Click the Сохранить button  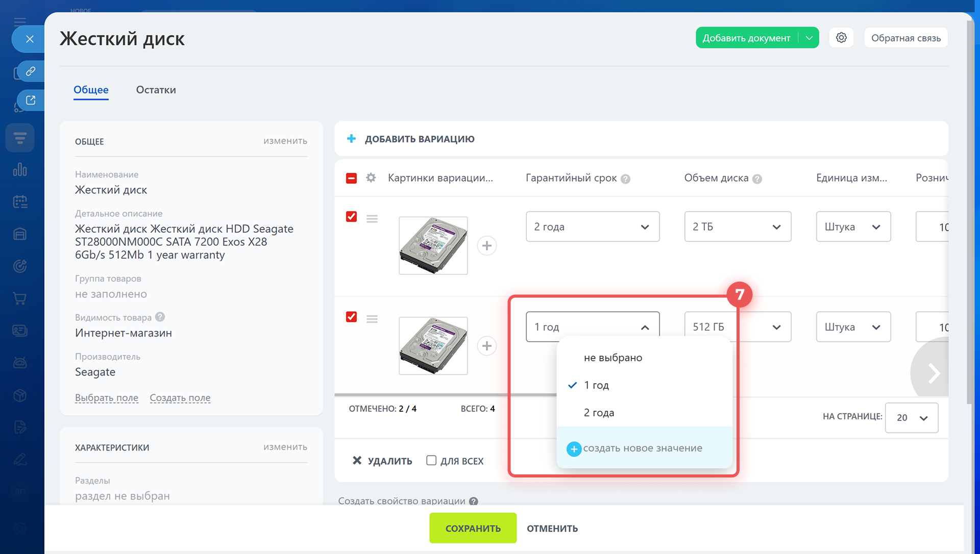pos(473,528)
